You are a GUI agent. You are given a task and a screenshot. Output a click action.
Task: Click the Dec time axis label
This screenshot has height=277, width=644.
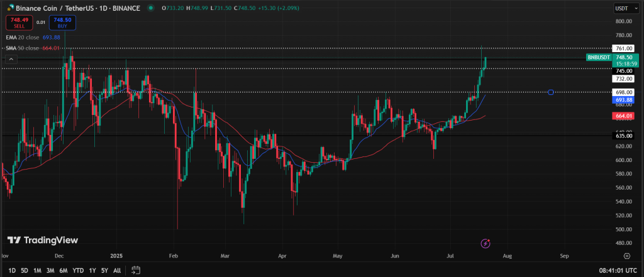coord(59,256)
